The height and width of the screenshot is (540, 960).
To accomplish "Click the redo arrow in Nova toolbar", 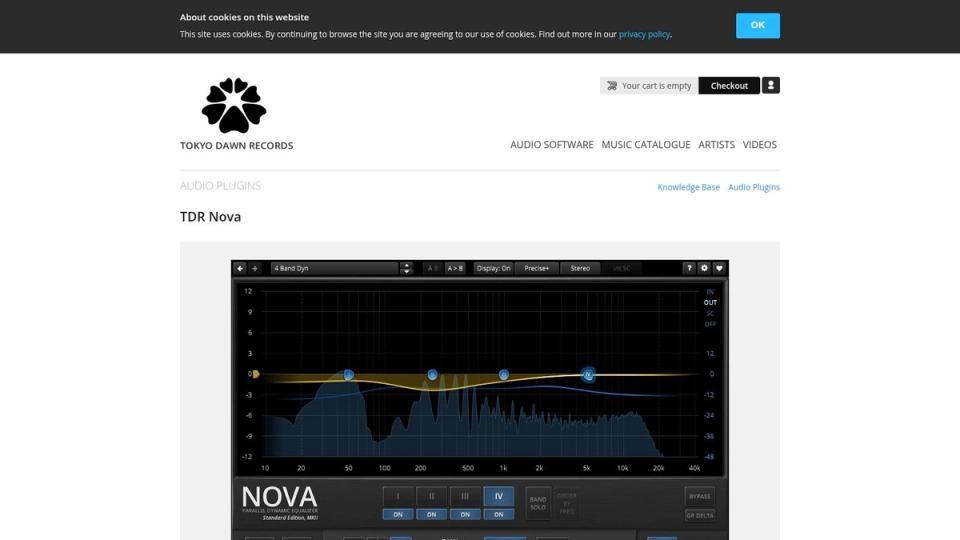I will click(x=255, y=268).
